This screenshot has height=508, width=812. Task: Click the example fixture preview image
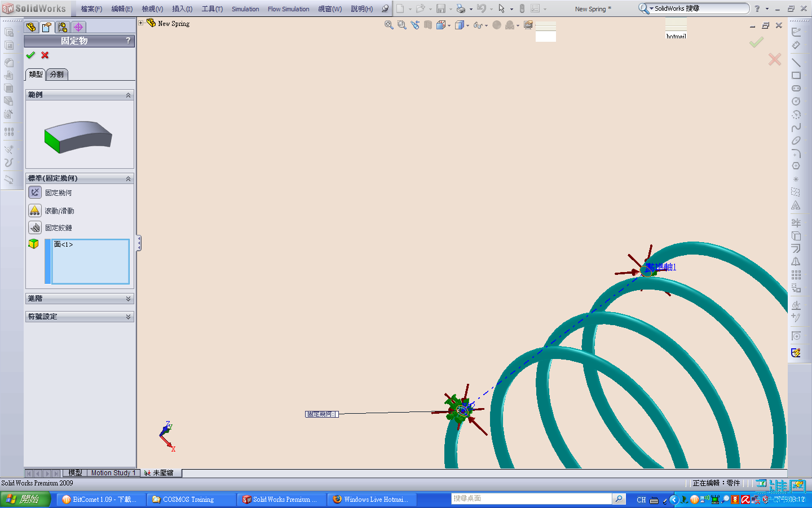(78, 137)
